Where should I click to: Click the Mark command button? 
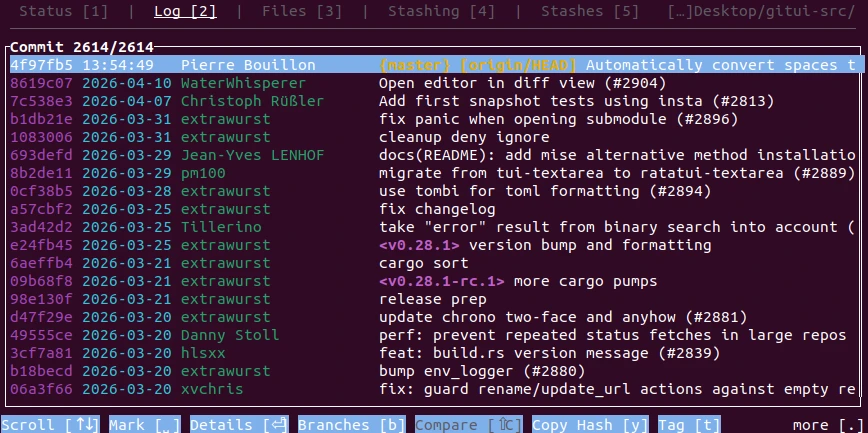point(145,425)
